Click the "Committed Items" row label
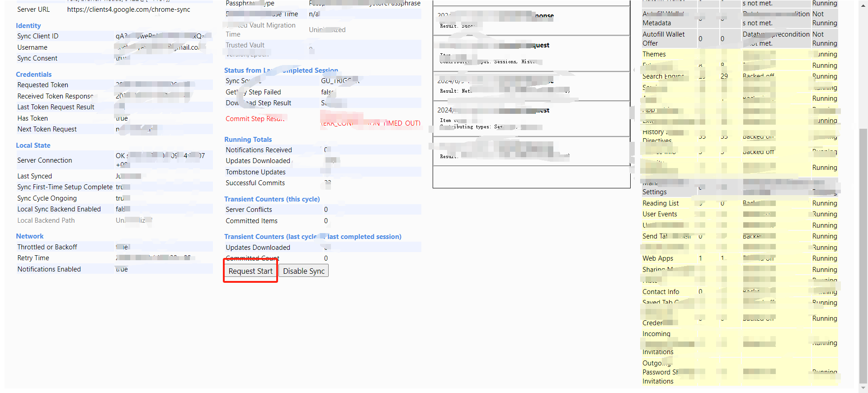 tap(251, 221)
